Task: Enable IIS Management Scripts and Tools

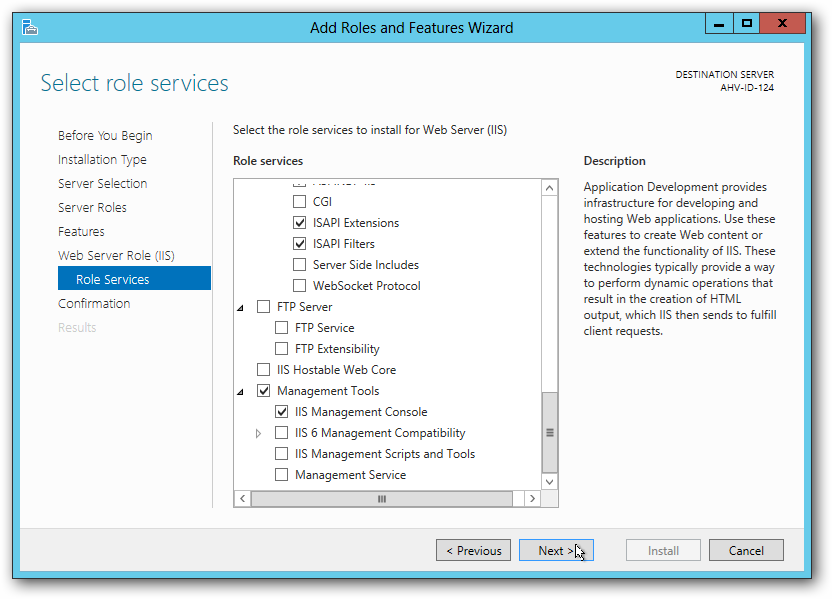Action: click(x=281, y=454)
